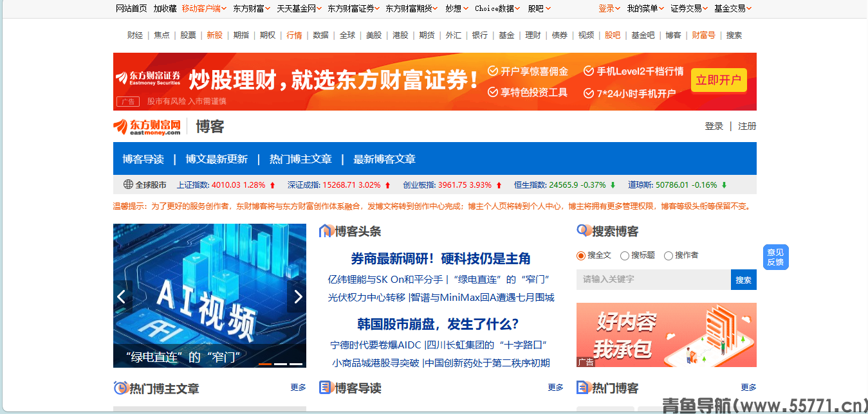
Task: Open the 好内容我承包 ad image
Action: click(667, 335)
